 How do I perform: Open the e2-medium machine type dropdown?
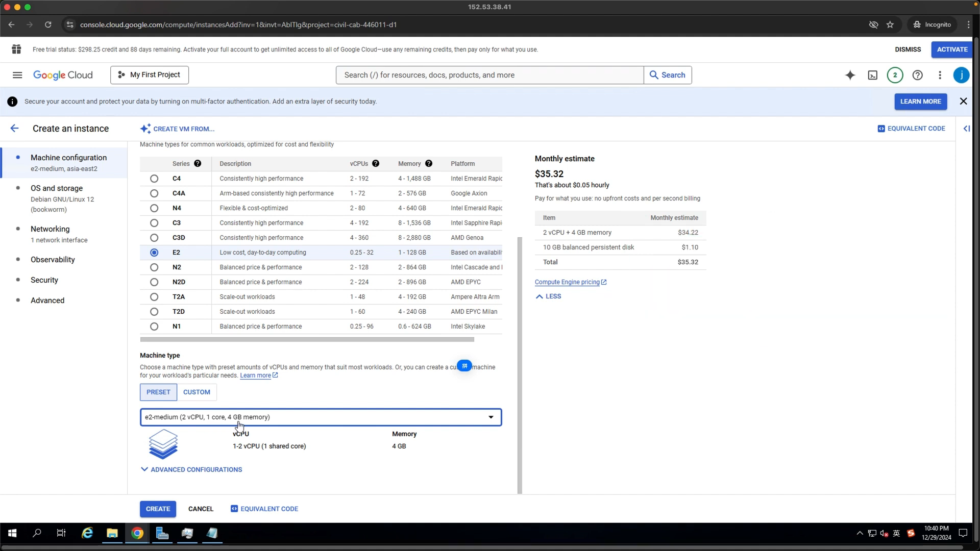click(321, 417)
